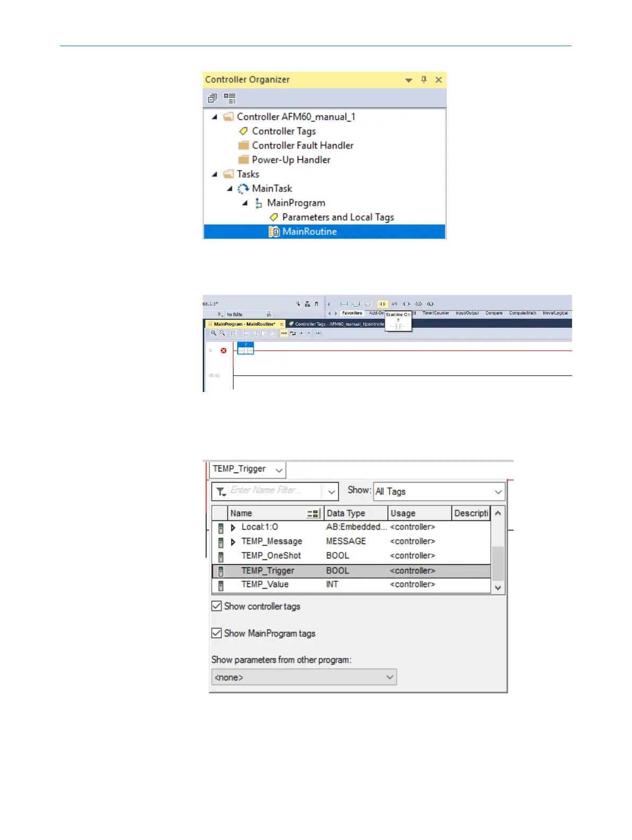The image size is (632, 840).
Task: Click the Name column view toggle icon
Action: point(314,513)
